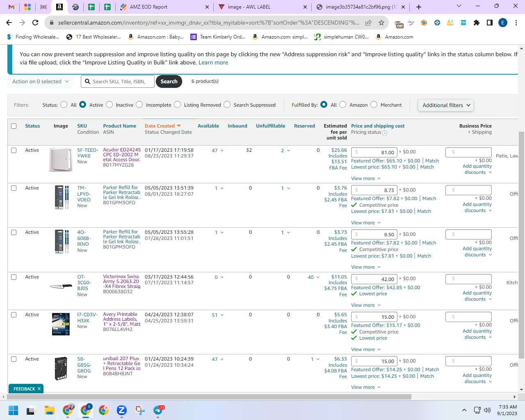
Task: Bookmark this page with the star icon
Action: [x=381, y=23]
